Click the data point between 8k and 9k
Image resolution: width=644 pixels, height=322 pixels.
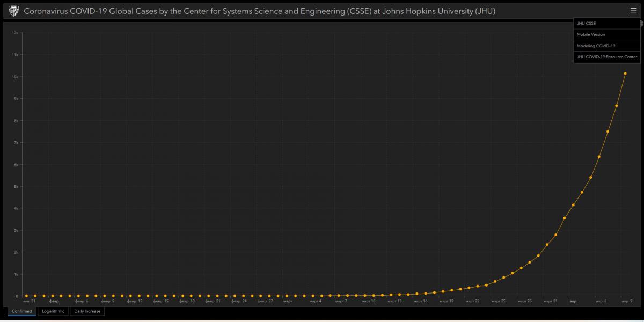coord(617,106)
